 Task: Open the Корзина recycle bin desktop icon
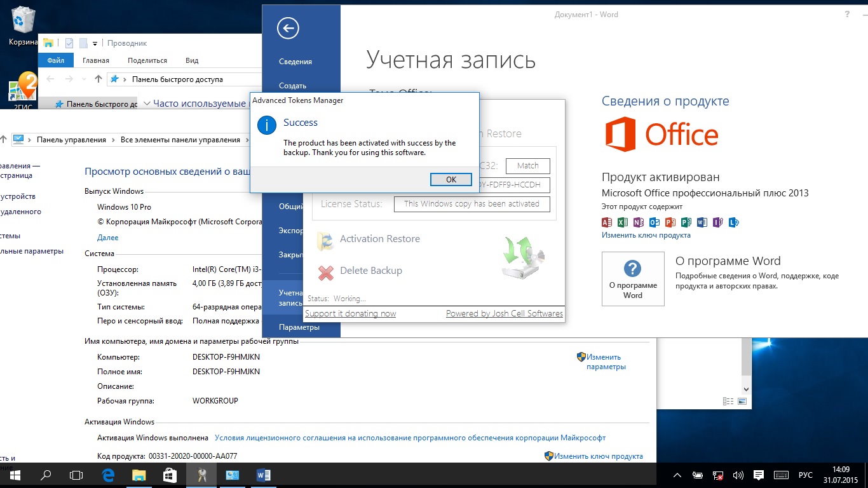[x=23, y=25]
